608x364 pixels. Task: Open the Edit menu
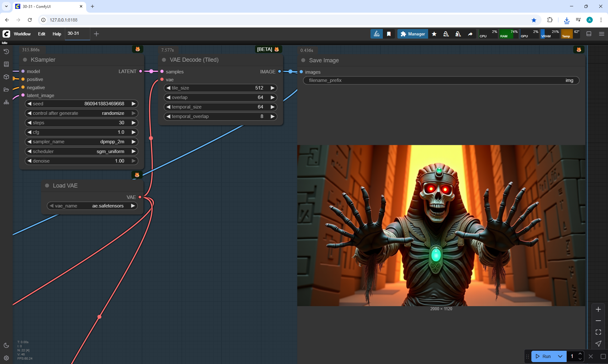(41, 34)
